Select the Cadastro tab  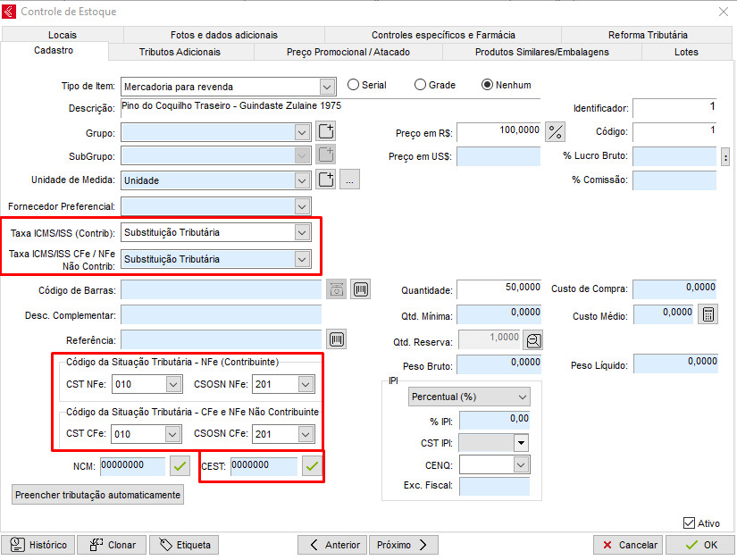(x=54, y=50)
